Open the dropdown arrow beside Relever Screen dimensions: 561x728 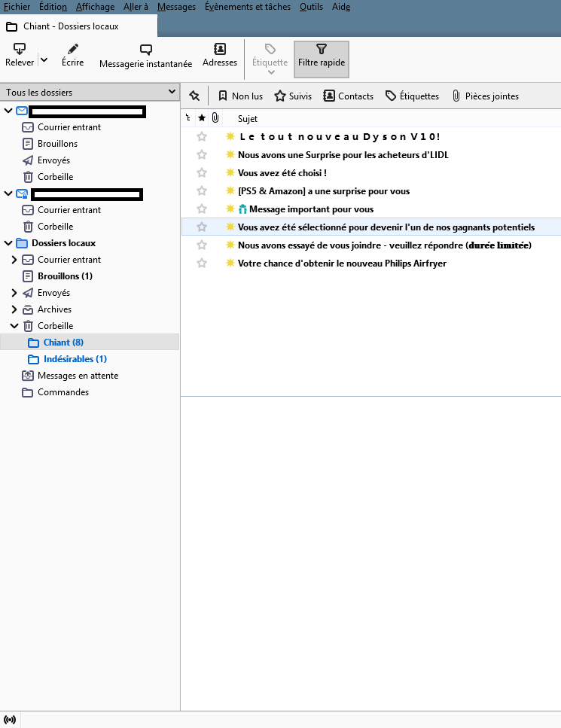(x=44, y=60)
